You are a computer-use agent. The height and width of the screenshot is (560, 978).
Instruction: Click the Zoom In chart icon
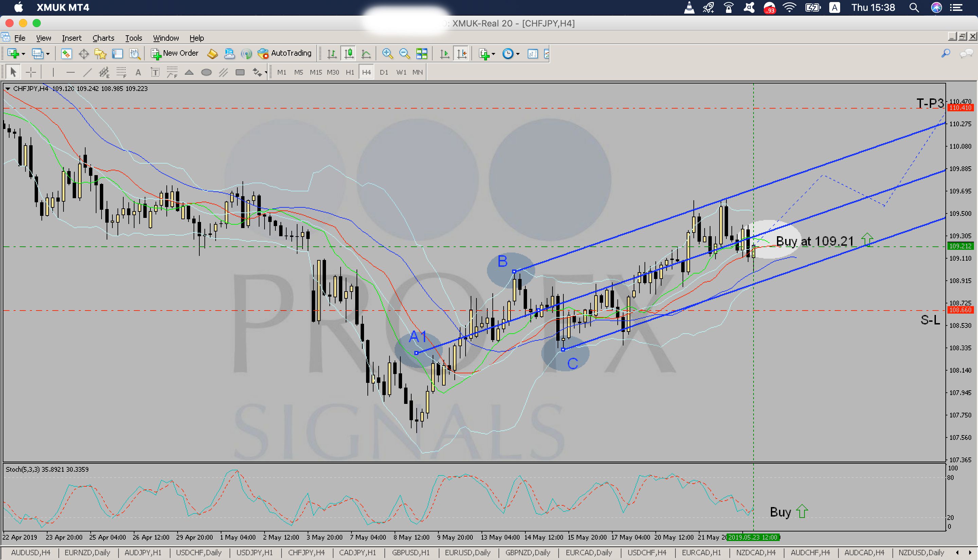(x=387, y=54)
